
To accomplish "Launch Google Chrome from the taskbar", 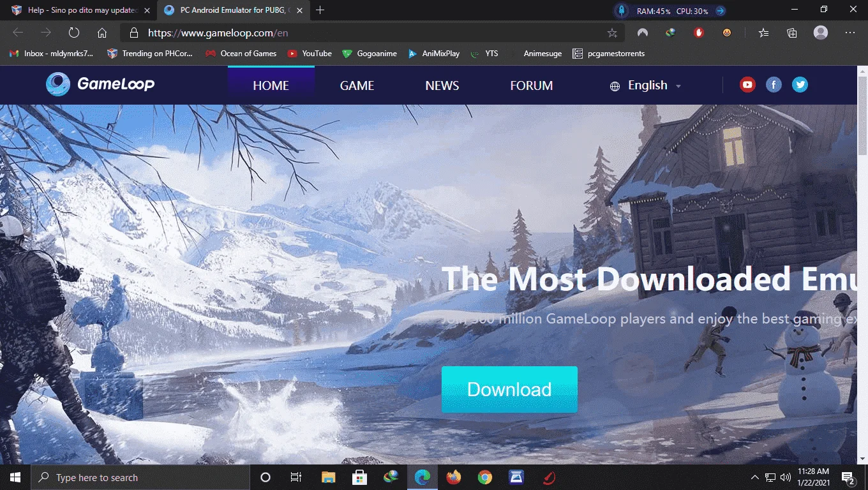I will (485, 477).
